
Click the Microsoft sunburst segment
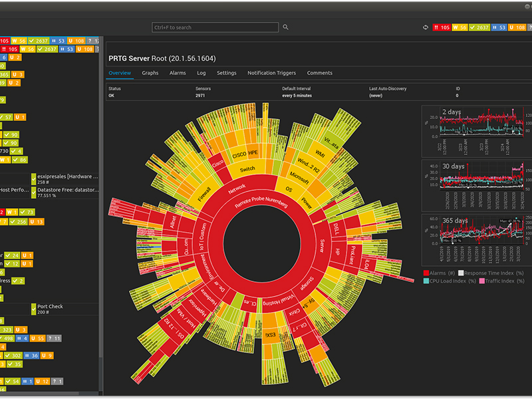(x=299, y=178)
